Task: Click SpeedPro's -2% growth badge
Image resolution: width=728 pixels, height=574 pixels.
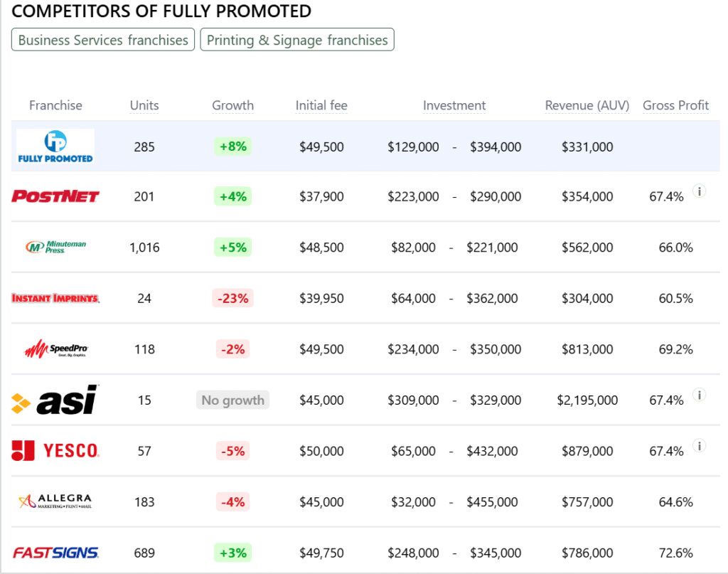Action: pos(232,349)
